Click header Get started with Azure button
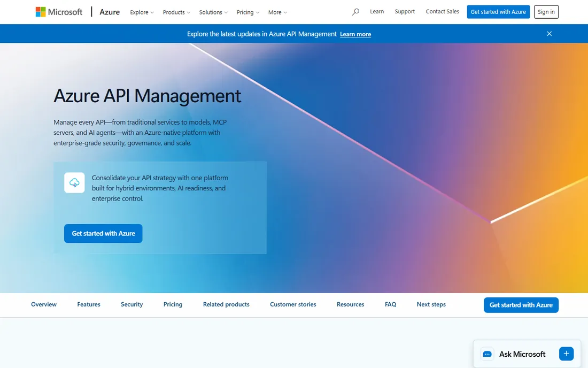The image size is (588, 368). click(498, 12)
